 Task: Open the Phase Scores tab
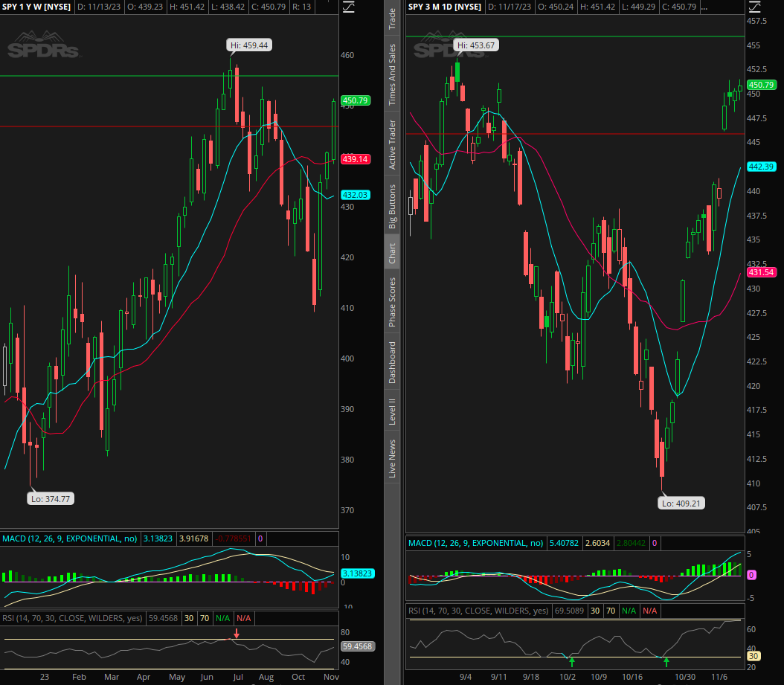393,302
